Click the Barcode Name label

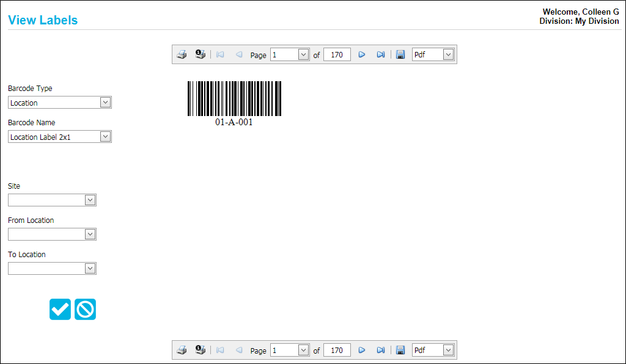[32, 122]
